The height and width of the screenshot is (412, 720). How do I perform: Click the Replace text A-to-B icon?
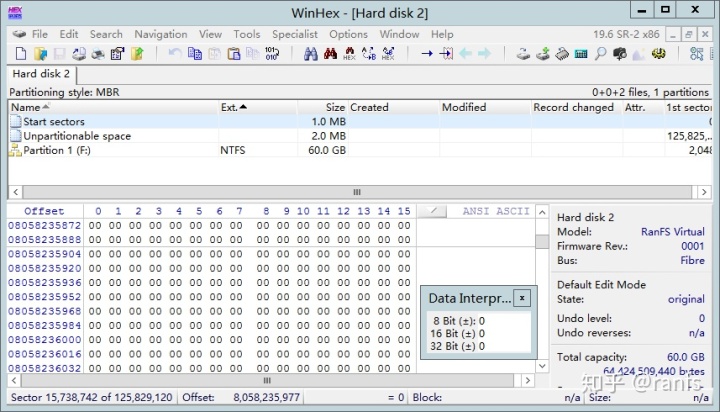click(369, 54)
